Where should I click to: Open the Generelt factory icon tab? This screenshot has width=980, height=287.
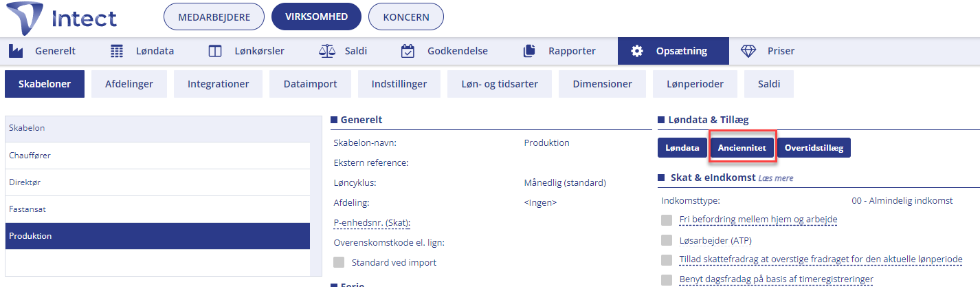[x=16, y=51]
